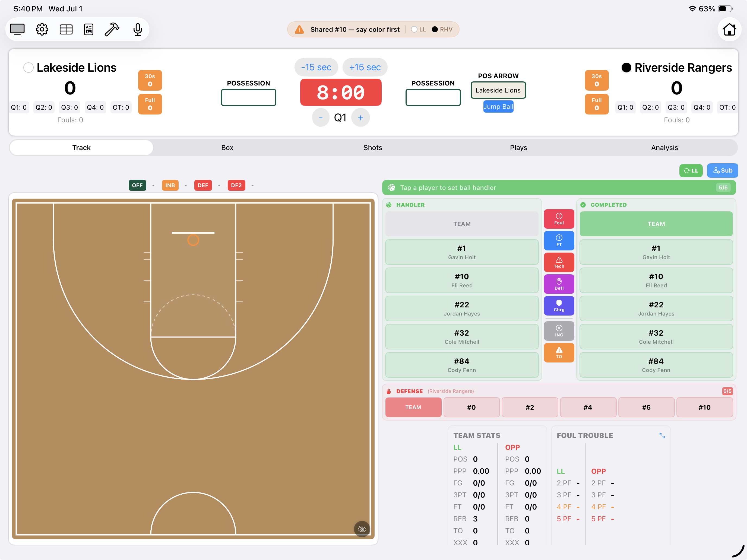This screenshot has width=747, height=560.
Task: Open settings gear in top toolbar
Action: coord(42,29)
